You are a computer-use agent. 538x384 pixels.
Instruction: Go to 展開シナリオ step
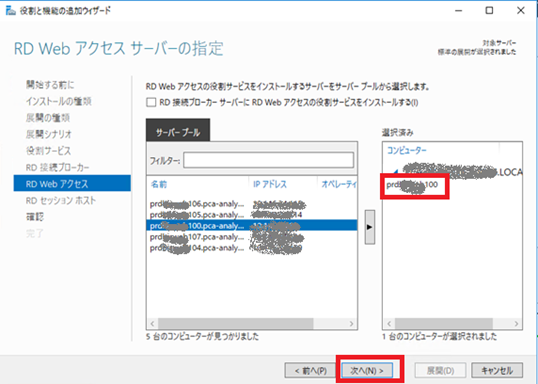(49, 134)
